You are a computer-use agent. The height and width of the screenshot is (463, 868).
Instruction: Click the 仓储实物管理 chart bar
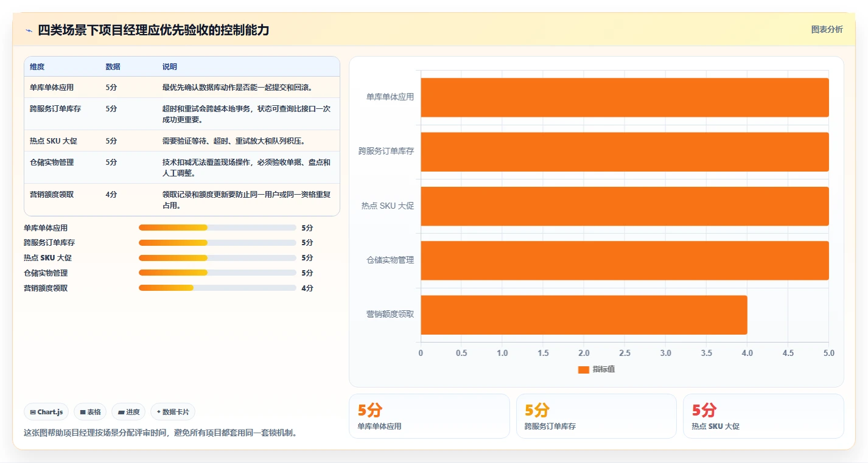click(x=625, y=260)
